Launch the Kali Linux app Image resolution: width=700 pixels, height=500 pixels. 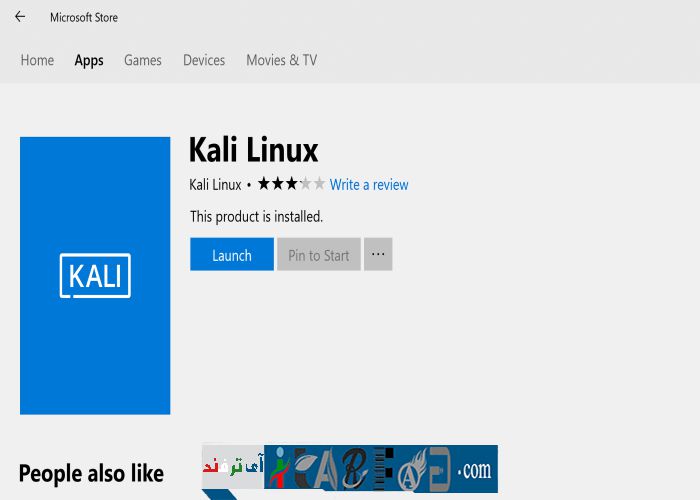(x=232, y=255)
